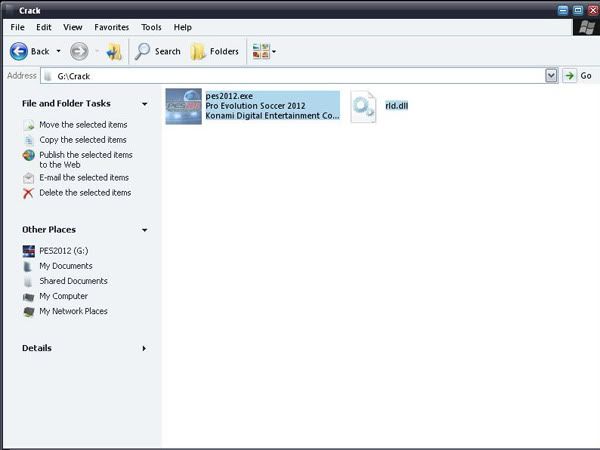Select the pes2012.exe application thumbnail
This screenshot has width=600, height=450.
[x=183, y=106]
